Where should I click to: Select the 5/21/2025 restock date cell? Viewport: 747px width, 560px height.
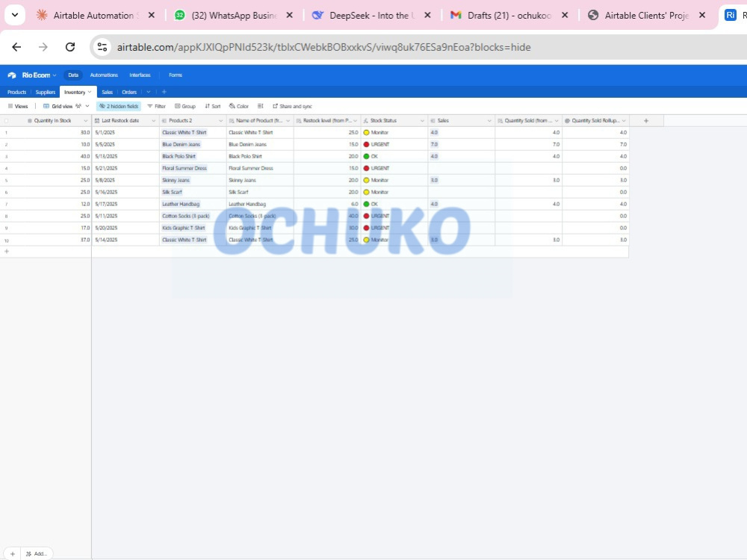point(125,169)
